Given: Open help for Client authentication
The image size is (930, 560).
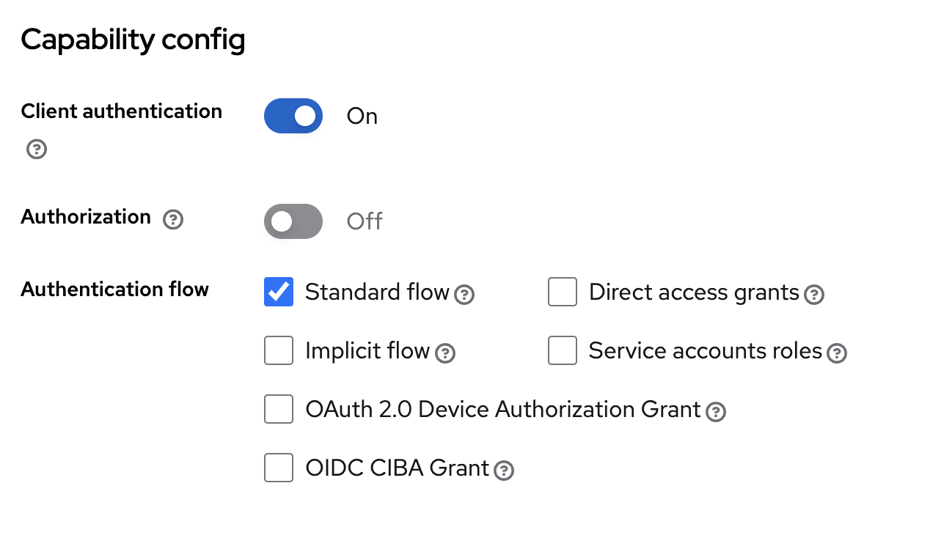Looking at the screenshot, I should coord(37,150).
